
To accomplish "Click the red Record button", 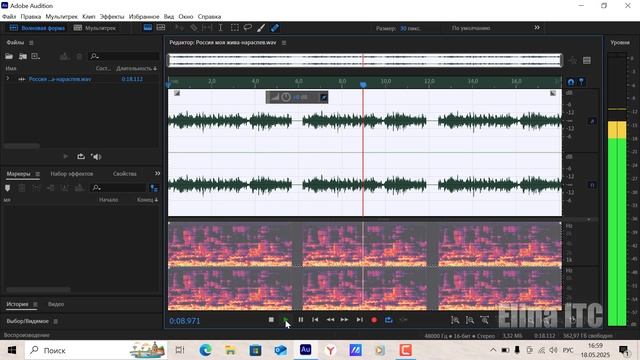I will (374, 320).
